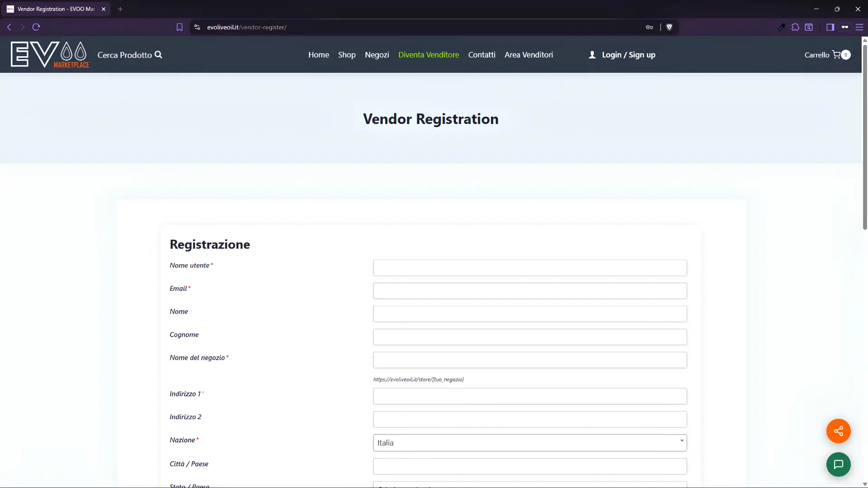
Task: Focus the Indirizzo 2 input field
Action: 530,419
